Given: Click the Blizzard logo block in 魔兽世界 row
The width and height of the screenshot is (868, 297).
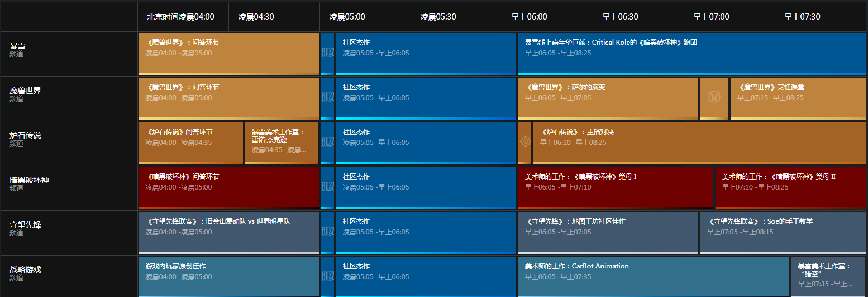Looking at the screenshot, I should click(327, 98).
